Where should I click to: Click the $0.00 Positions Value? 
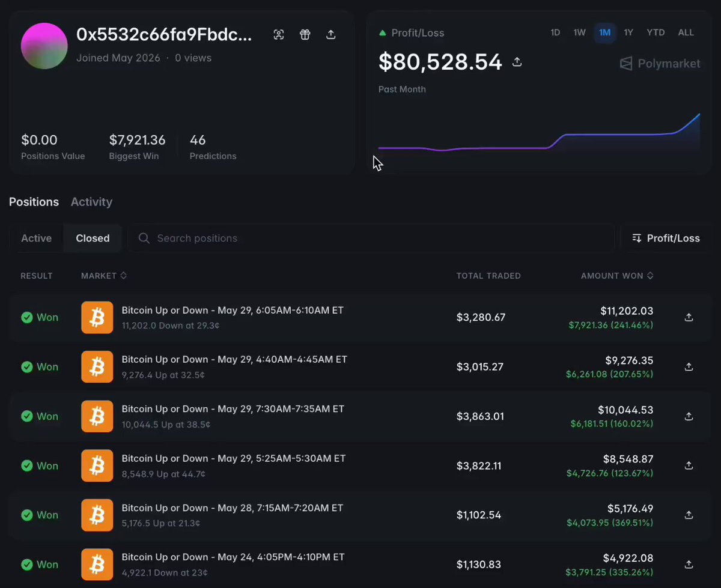[x=39, y=140]
